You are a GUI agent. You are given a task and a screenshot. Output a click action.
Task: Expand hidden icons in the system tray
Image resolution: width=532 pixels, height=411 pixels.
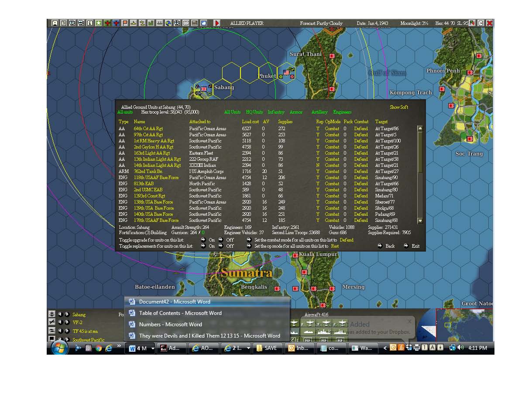(x=386, y=348)
